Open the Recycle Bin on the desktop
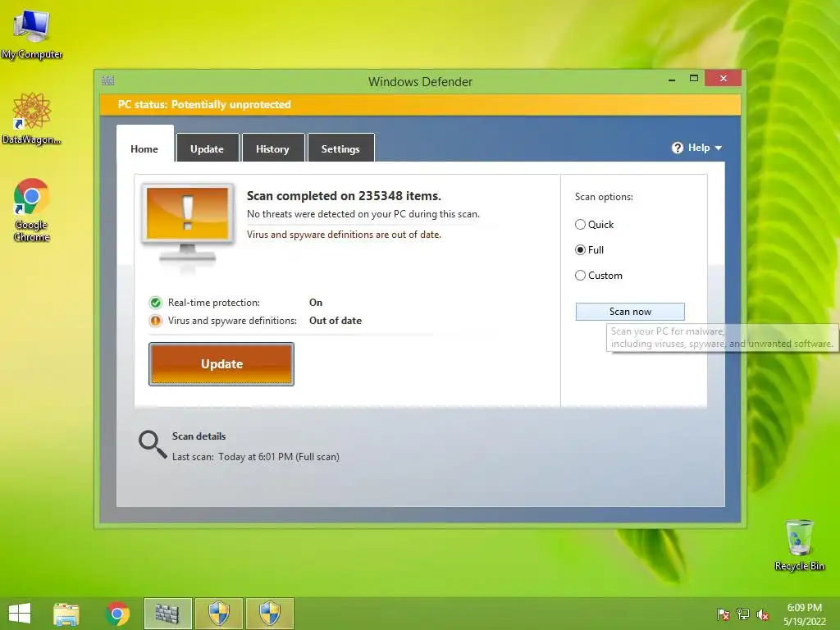Viewport: 840px width, 630px height. 799,545
